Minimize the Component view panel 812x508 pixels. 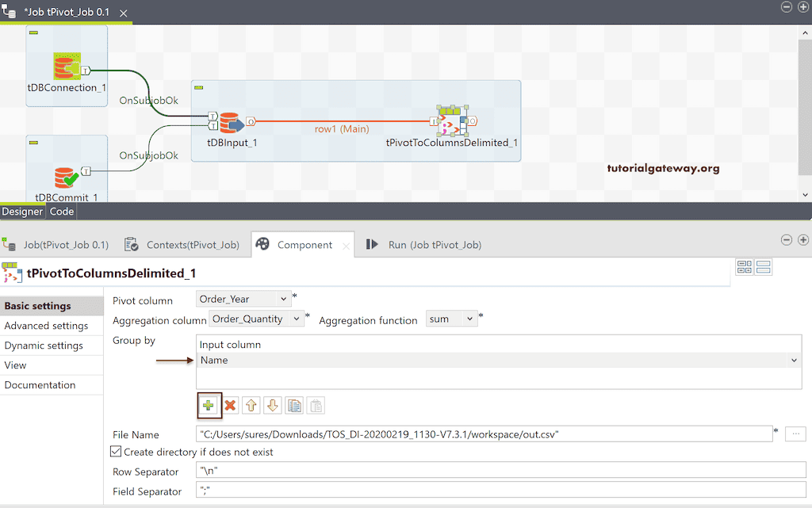786,240
